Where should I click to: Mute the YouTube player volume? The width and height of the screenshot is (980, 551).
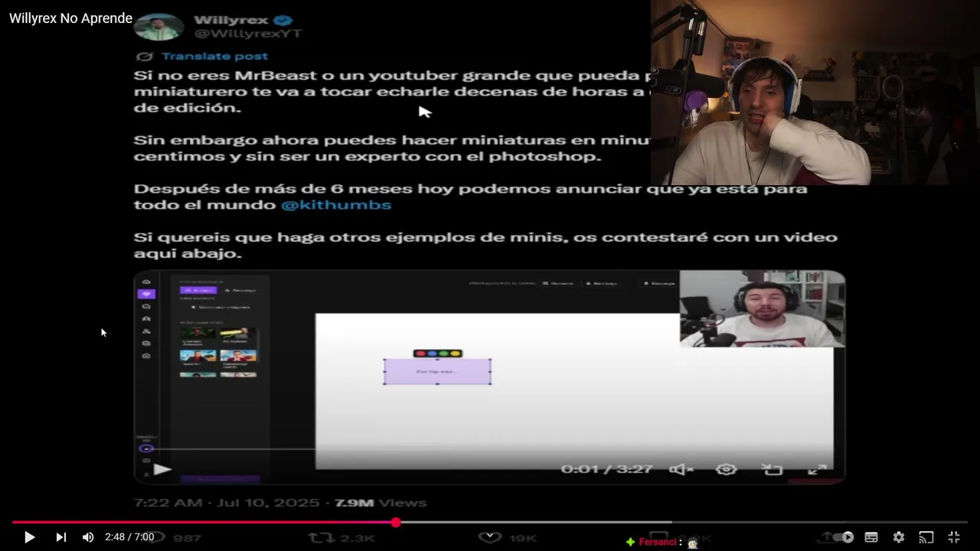(x=88, y=537)
